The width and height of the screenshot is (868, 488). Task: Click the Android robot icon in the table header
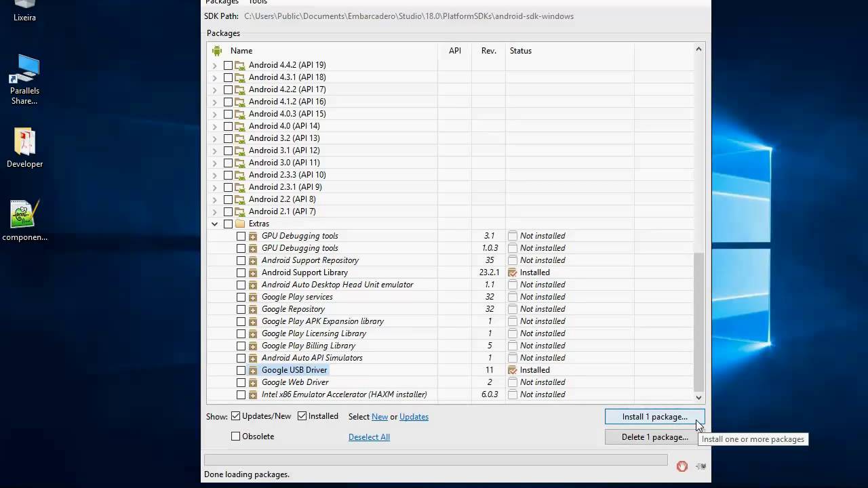[217, 51]
